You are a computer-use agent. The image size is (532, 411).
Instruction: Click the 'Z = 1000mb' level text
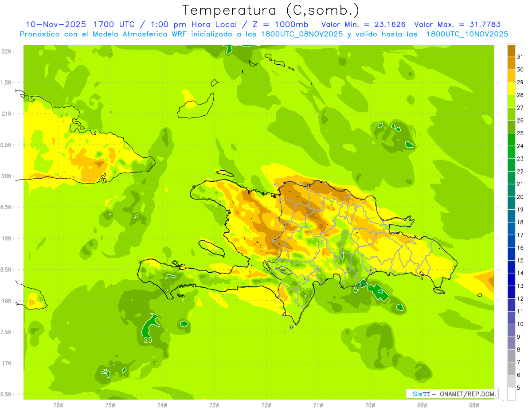280,24
